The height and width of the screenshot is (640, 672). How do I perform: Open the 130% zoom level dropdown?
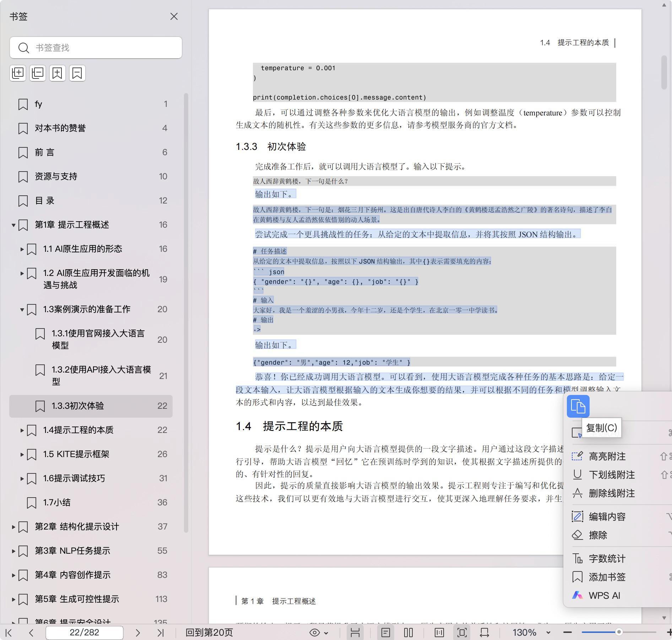(x=548, y=633)
